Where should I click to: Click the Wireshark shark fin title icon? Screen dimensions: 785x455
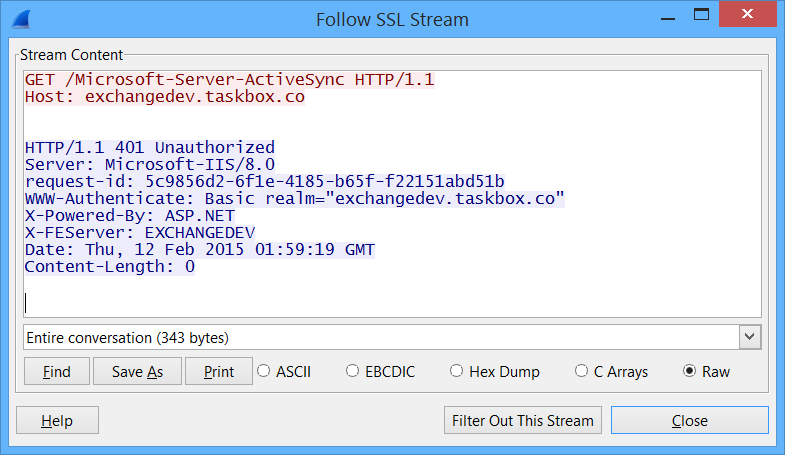tap(21, 20)
